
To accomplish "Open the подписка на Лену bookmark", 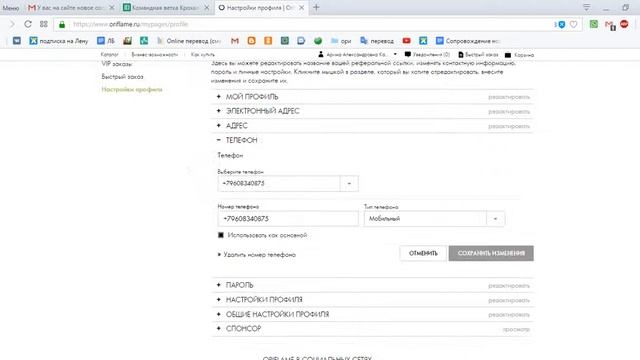I will (59, 41).
